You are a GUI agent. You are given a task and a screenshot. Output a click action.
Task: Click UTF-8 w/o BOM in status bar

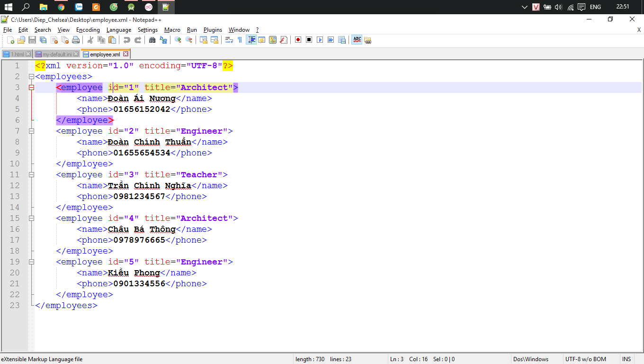(x=585, y=359)
